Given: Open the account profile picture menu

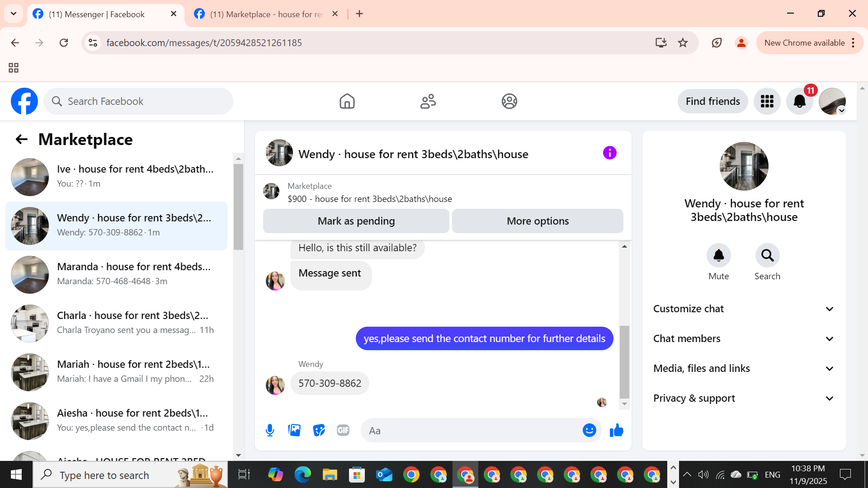Looking at the screenshot, I should pos(832,101).
